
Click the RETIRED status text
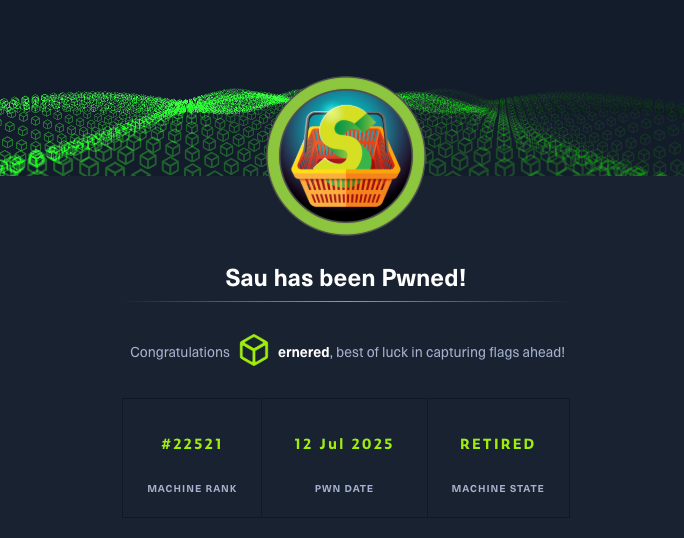click(x=498, y=444)
